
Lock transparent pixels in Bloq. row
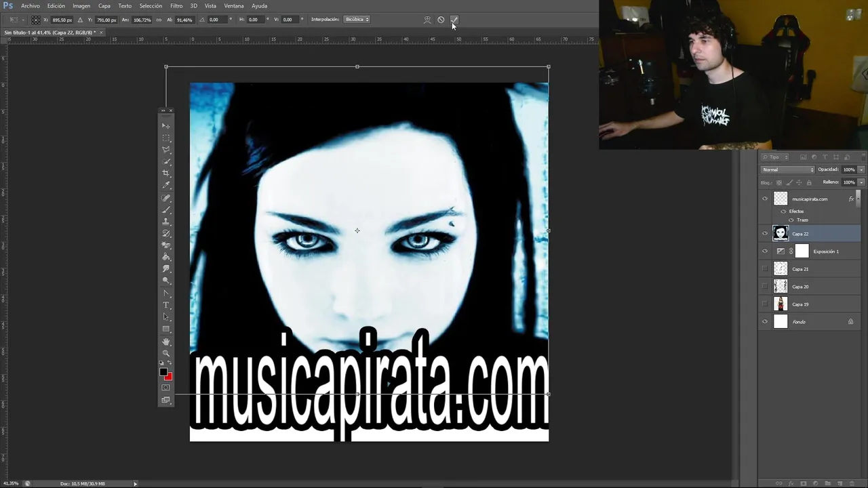(778, 182)
